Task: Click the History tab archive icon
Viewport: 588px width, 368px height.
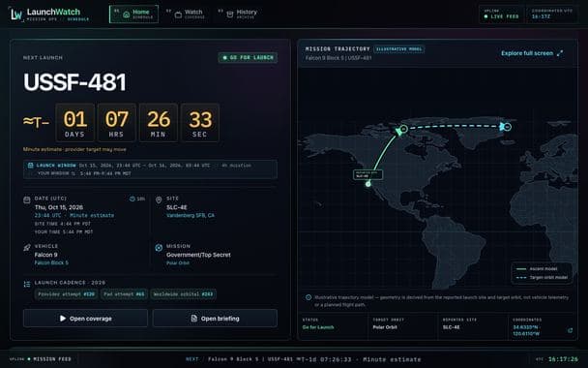Action: (230, 15)
